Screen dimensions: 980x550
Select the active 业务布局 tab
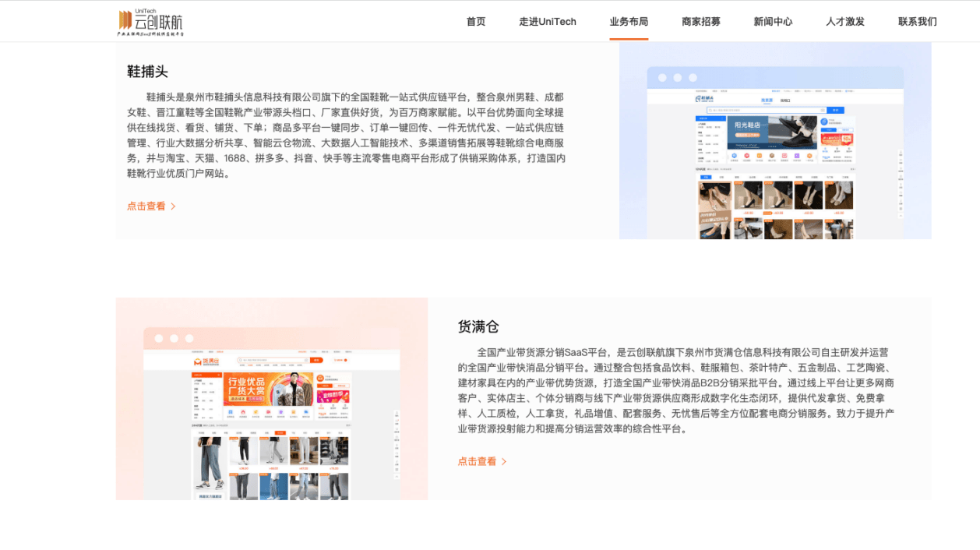629,22
